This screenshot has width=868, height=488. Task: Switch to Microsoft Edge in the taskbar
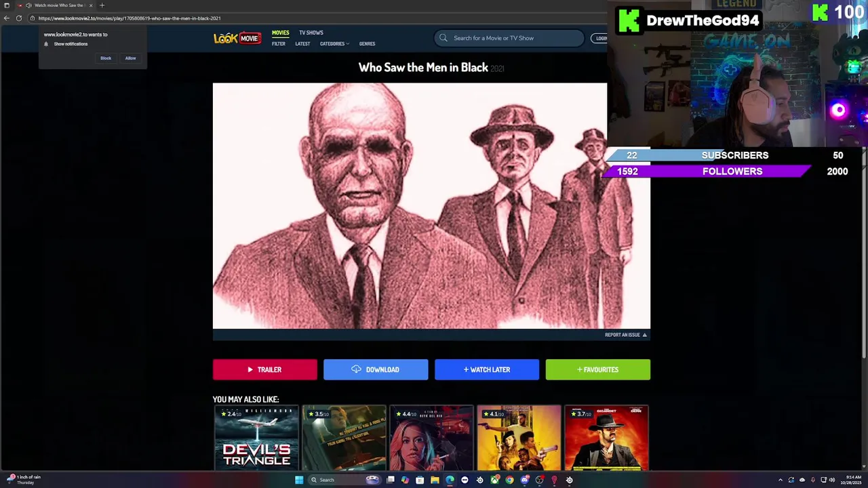(x=450, y=480)
